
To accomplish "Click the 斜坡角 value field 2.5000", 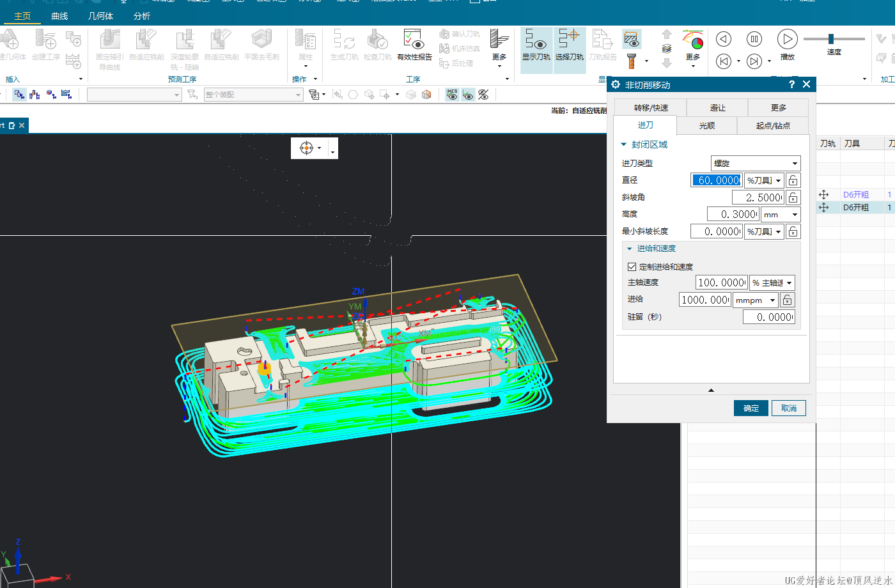I will point(758,197).
